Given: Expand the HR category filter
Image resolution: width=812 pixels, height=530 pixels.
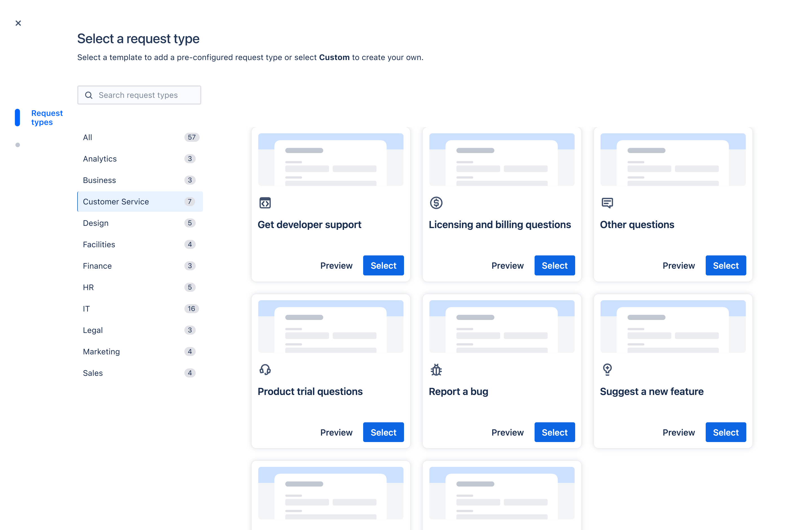Looking at the screenshot, I should (x=88, y=287).
